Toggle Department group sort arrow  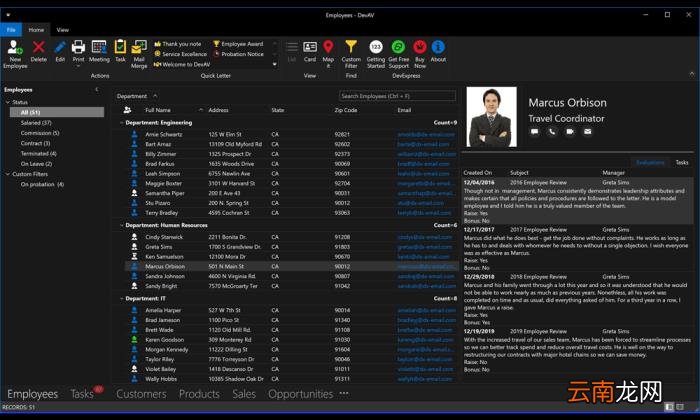155,96
